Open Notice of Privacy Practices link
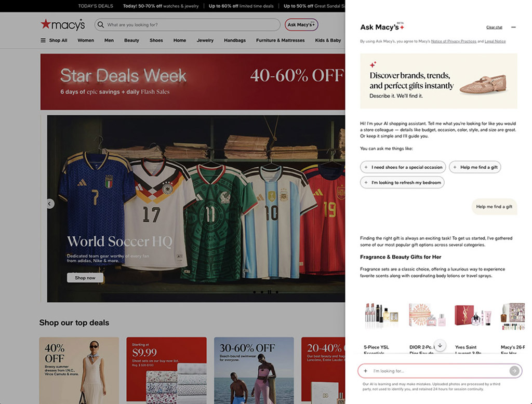Screen dimensions: 532x404 pos(454,42)
